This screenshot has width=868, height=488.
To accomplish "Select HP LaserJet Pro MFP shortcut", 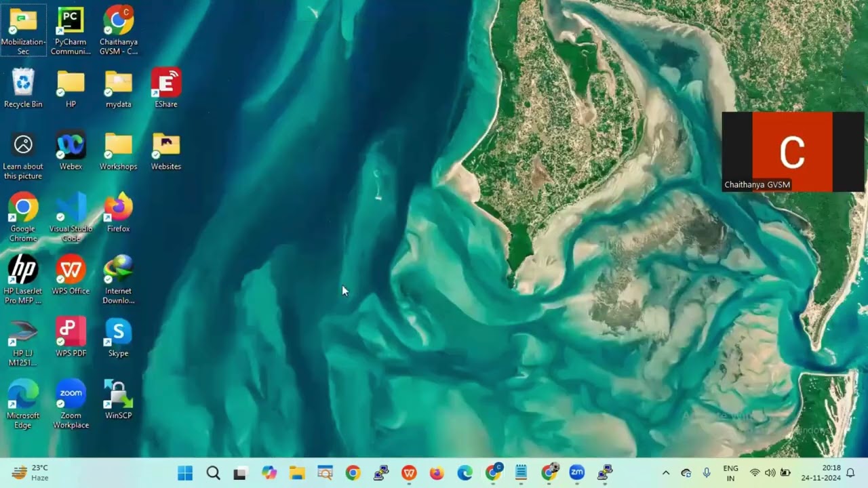I will coord(23,280).
